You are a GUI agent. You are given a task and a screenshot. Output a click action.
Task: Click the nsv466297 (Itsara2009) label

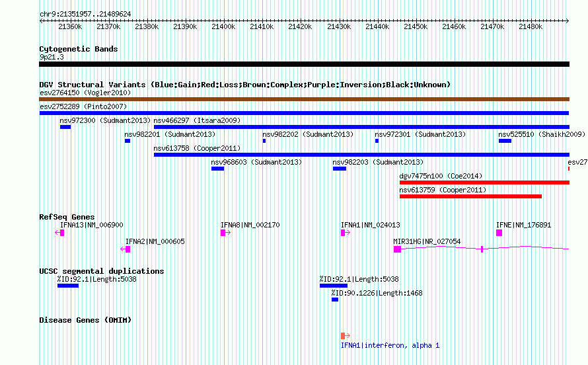pos(198,120)
